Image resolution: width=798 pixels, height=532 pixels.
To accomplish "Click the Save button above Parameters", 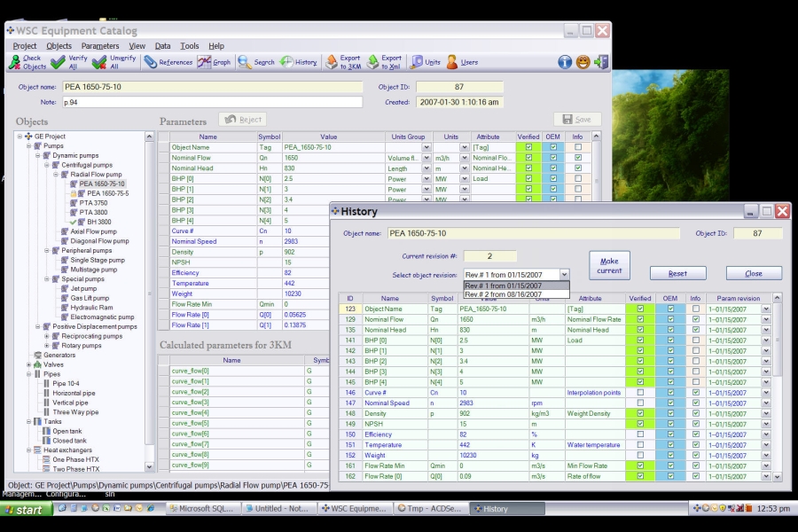I will [x=577, y=119].
